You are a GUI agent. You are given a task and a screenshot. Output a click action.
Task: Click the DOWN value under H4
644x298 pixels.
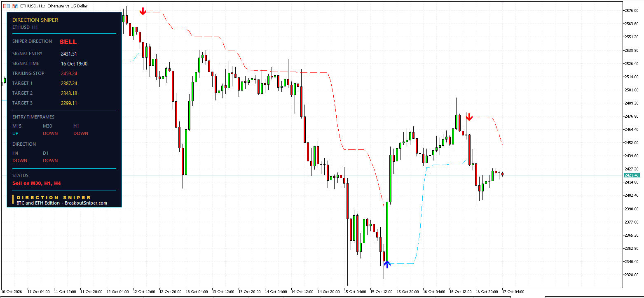click(x=20, y=161)
